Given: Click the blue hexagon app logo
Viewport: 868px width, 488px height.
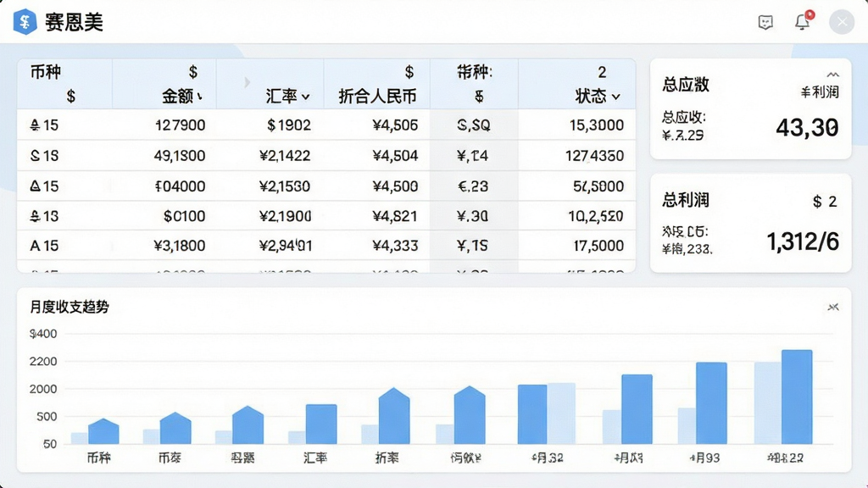Looking at the screenshot, I should click(x=25, y=22).
